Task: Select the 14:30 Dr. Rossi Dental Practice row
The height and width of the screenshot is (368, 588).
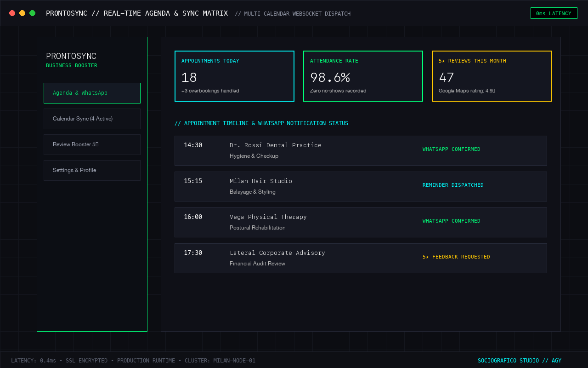Action: pos(361,150)
